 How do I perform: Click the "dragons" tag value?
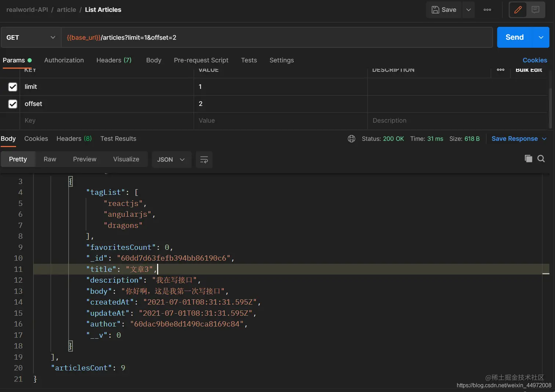[123, 225]
